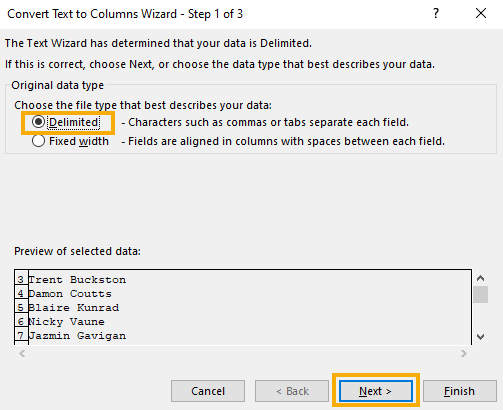Click the vertical scrollbar track below thumb
Viewport: 503px width, 410px height.
point(480,316)
